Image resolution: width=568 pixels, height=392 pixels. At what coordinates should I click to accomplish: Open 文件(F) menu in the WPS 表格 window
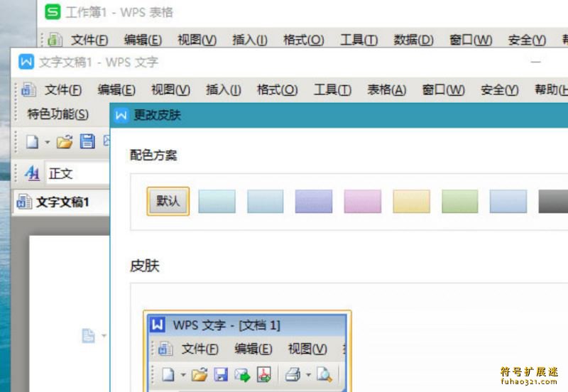(x=89, y=40)
